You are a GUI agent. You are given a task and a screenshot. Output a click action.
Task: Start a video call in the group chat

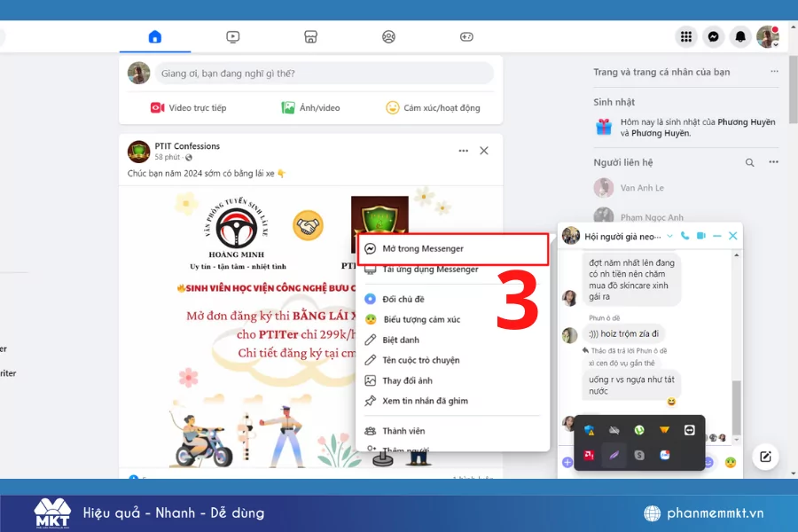701,235
